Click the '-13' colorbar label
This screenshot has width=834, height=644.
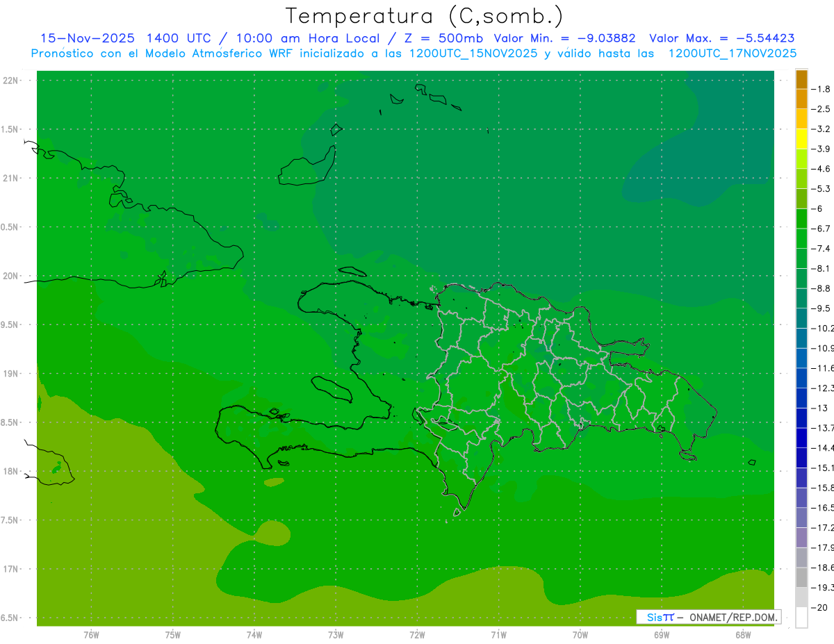[x=819, y=408]
